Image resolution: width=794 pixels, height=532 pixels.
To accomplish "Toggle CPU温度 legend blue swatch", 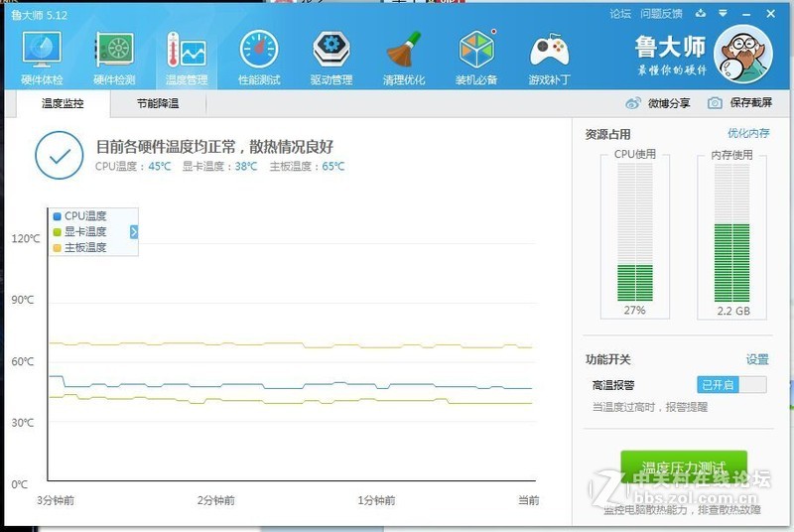I will point(58,216).
